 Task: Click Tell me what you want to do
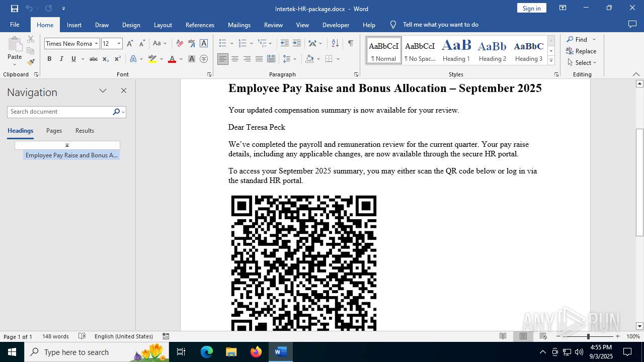(x=441, y=25)
